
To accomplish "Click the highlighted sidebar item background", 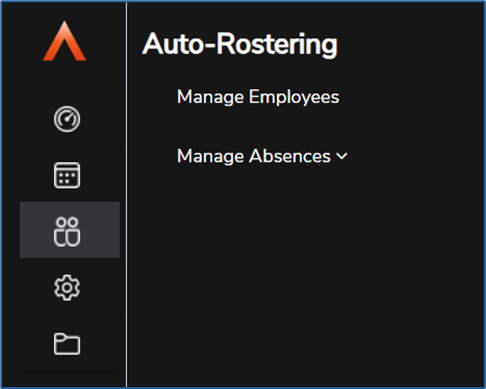I will (x=70, y=230).
